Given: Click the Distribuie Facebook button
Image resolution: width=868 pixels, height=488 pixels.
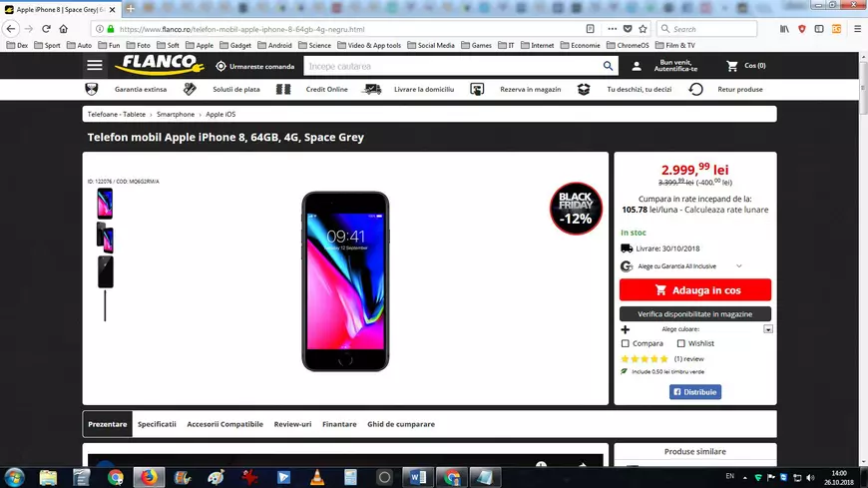Looking at the screenshot, I should pyautogui.click(x=695, y=392).
